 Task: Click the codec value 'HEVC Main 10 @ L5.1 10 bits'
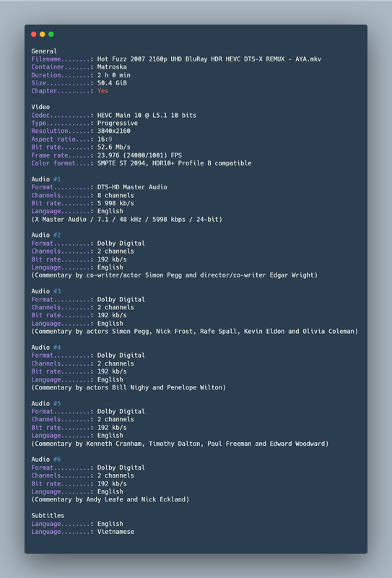tap(147, 116)
